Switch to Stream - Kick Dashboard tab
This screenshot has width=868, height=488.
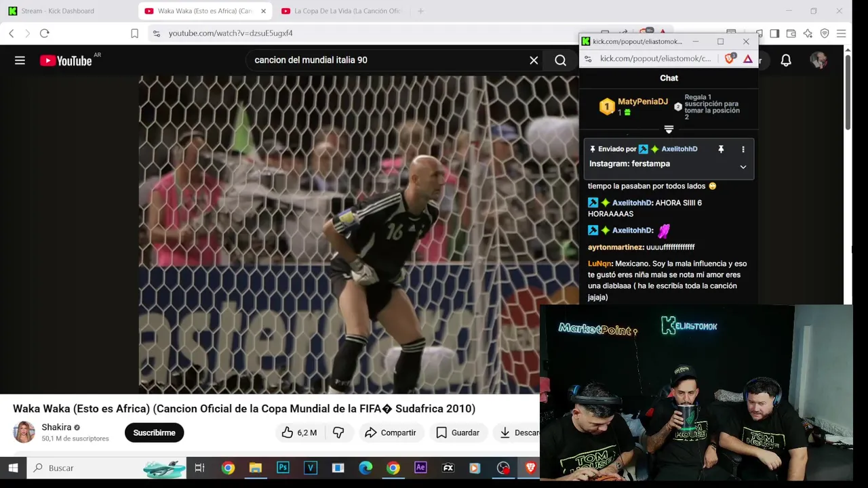tap(58, 11)
